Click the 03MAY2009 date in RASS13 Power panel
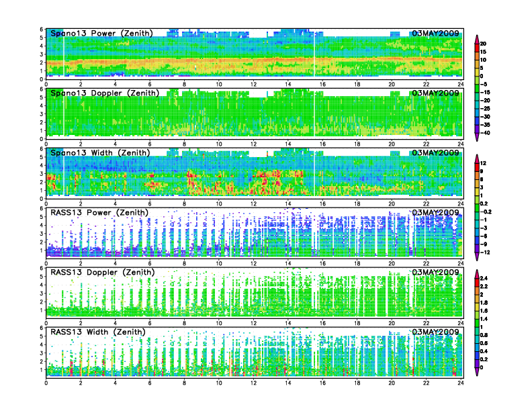The height and width of the screenshot is (411, 532). pyautogui.click(x=435, y=213)
